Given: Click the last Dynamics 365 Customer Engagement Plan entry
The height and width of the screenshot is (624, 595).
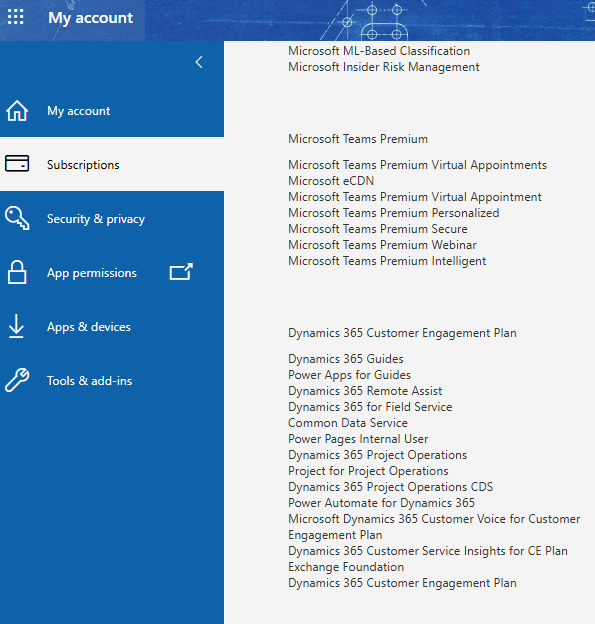Looking at the screenshot, I should (x=402, y=583).
